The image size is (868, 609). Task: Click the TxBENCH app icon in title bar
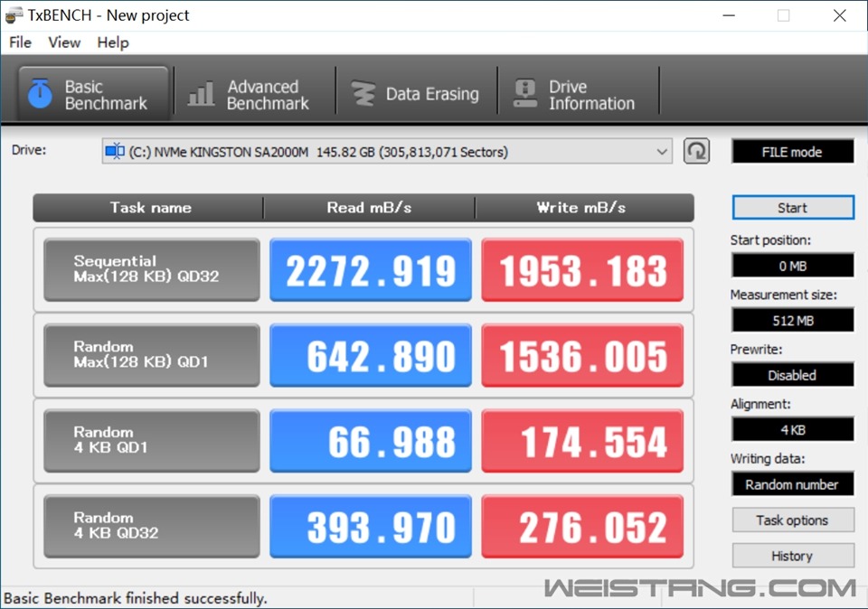pyautogui.click(x=14, y=15)
